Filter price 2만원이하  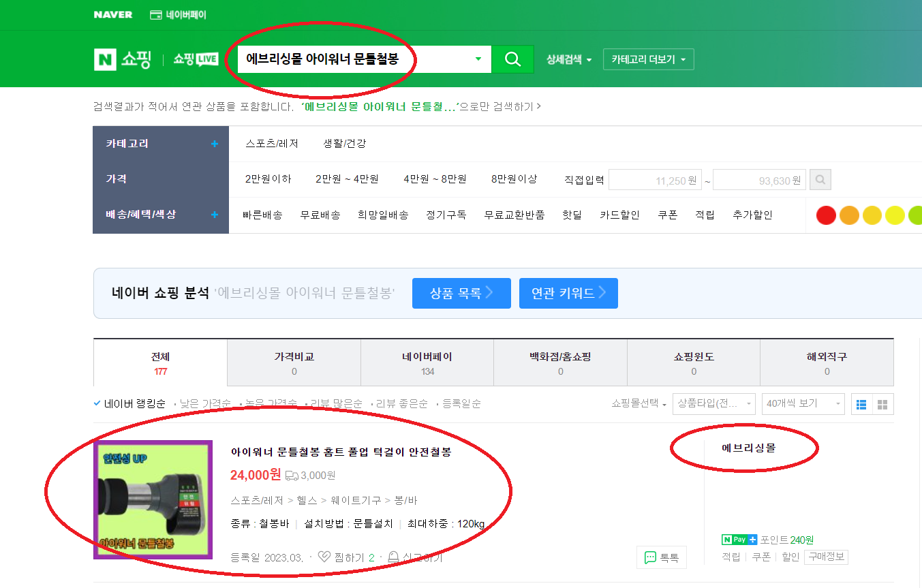click(x=268, y=179)
